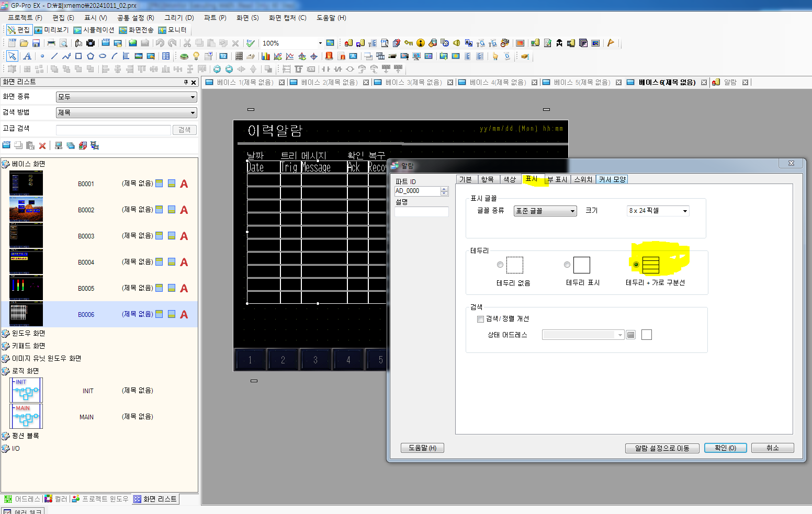Open the 어드레스 bottom panel tab
The image size is (812, 514).
coord(22,499)
